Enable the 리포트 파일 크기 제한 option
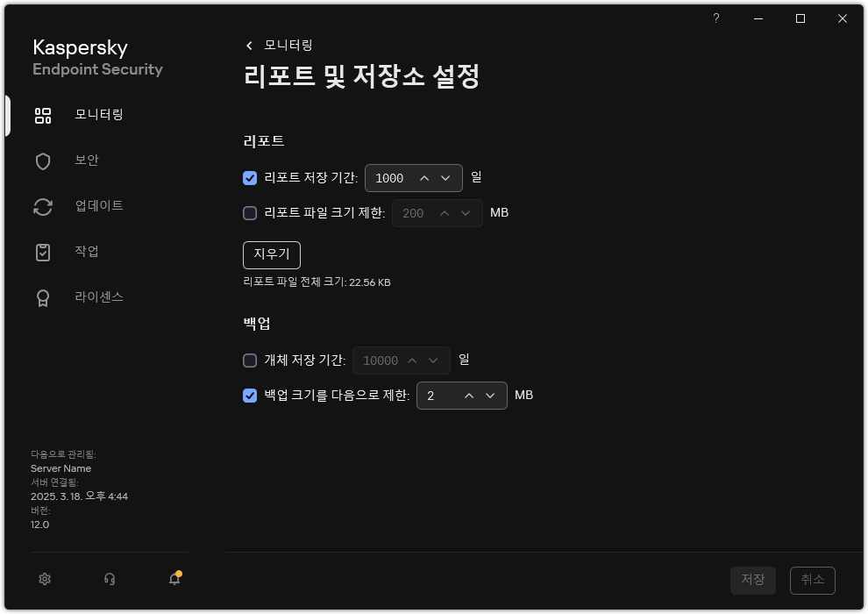868x614 pixels. (250, 213)
